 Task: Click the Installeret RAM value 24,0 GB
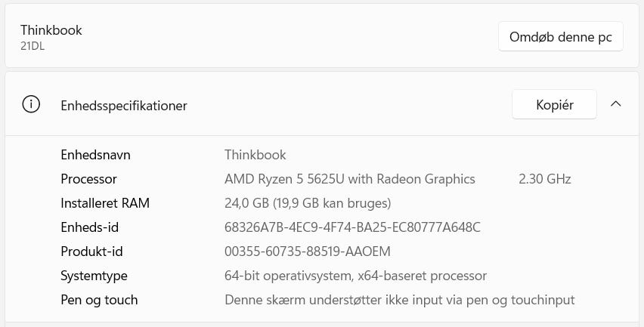pyautogui.click(x=308, y=203)
